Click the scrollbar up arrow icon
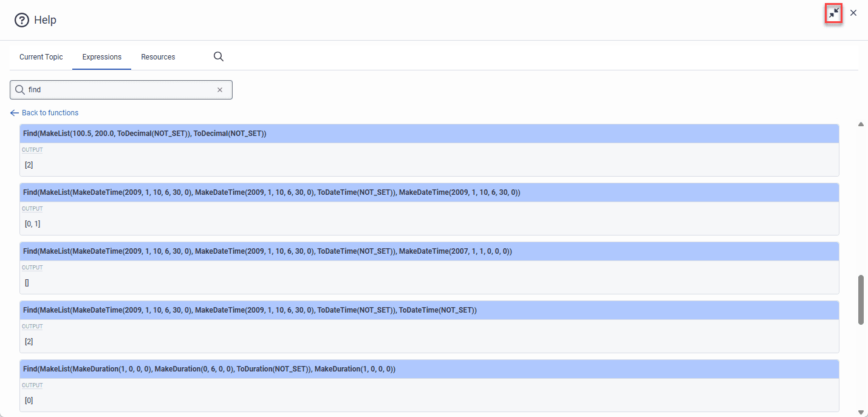868x417 pixels. pos(861,123)
